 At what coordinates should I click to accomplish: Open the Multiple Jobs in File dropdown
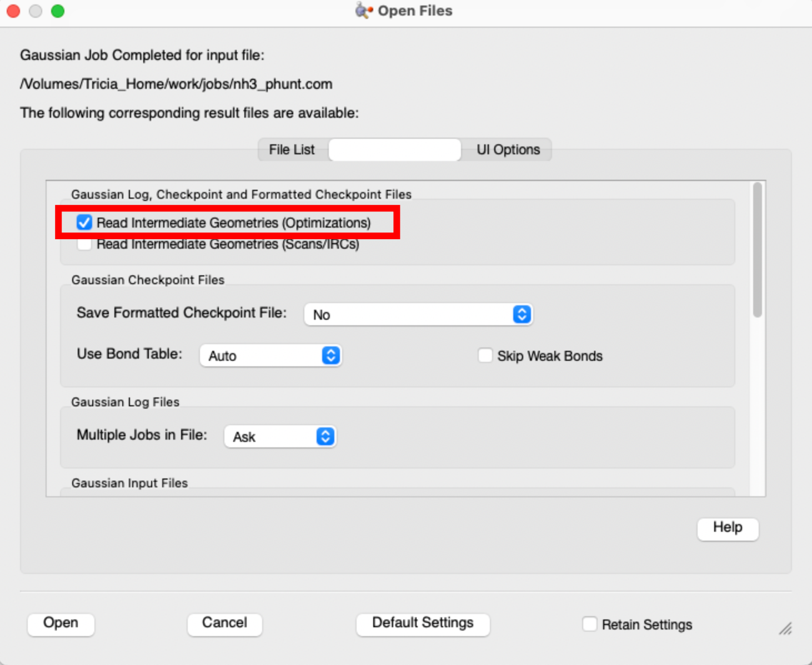click(x=280, y=437)
